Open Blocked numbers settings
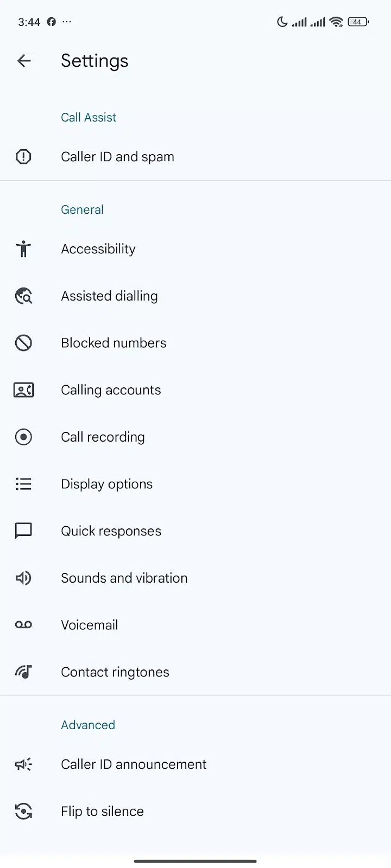This screenshot has height=868, width=391. [195, 343]
